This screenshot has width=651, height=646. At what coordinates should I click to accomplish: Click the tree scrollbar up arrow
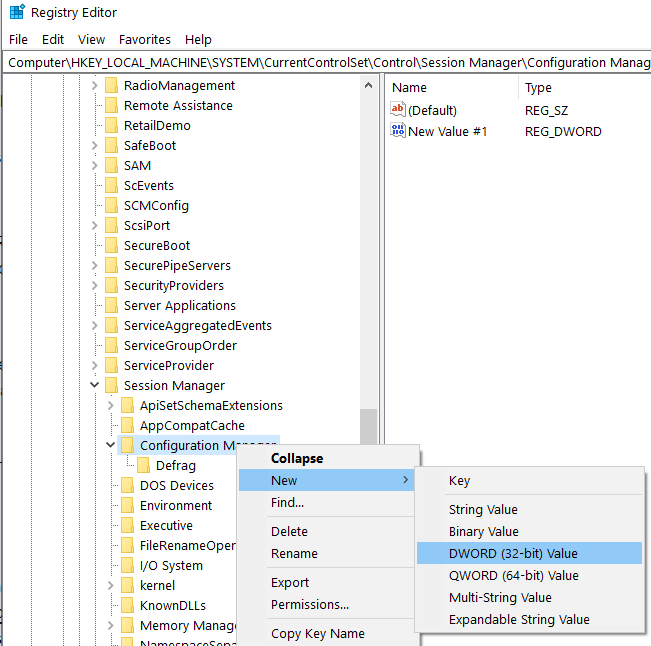coord(368,86)
